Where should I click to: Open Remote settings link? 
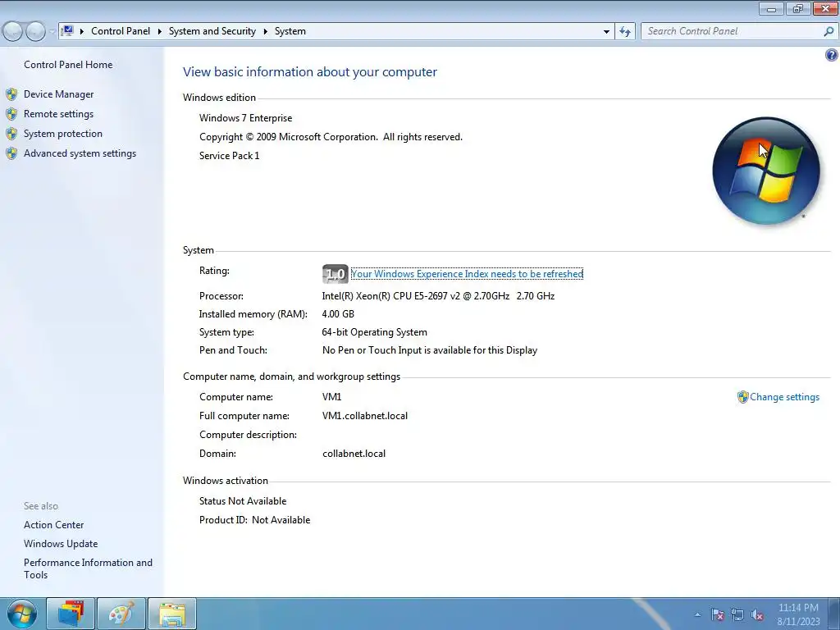point(58,114)
